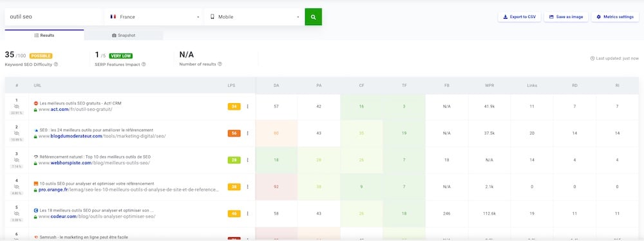Viewport: 644px width, 241px height.
Task: Open three-dot menu for blogdumoderateur.com row
Action: pos(248,133)
